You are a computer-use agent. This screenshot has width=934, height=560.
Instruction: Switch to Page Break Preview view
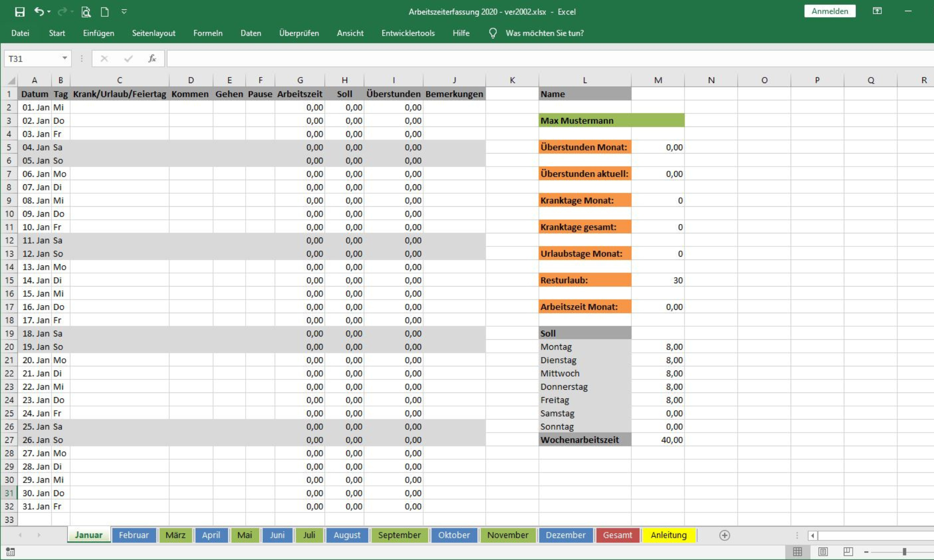[848, 552]
